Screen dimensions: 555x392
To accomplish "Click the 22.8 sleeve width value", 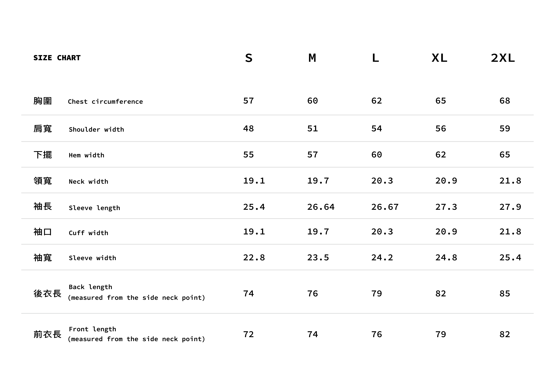I will pyautogui.click(x=254, y=257).
